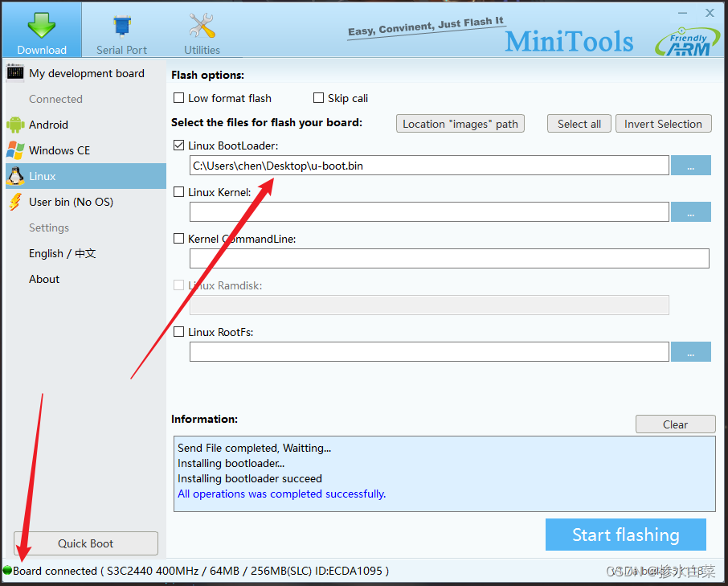This screenshot has height=586, width=728.
Task: Click the User bin lightning icon
Action: pyautogui.click(x=15, y=202)
